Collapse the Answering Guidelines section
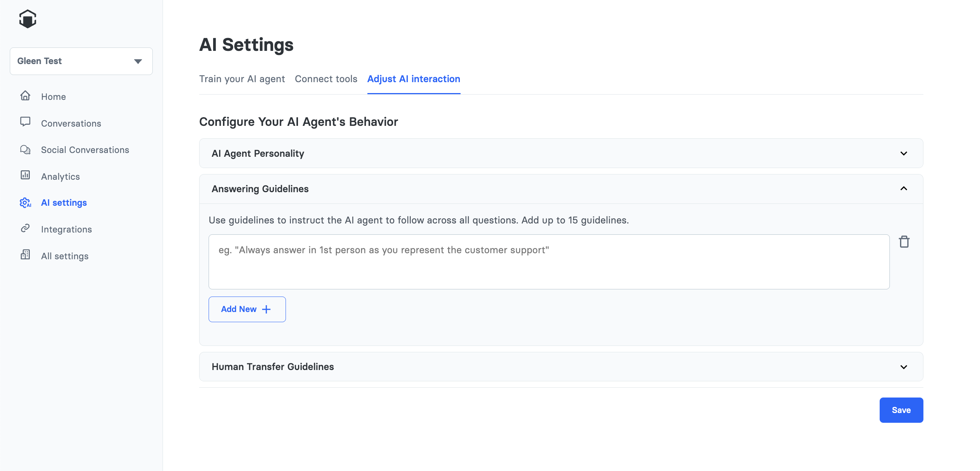The height and width of the screenshot is (471, 980). [x=903, y=189]
